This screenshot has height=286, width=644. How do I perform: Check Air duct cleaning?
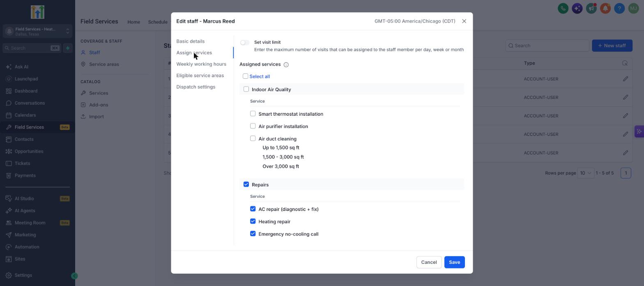tap(253, 138)
